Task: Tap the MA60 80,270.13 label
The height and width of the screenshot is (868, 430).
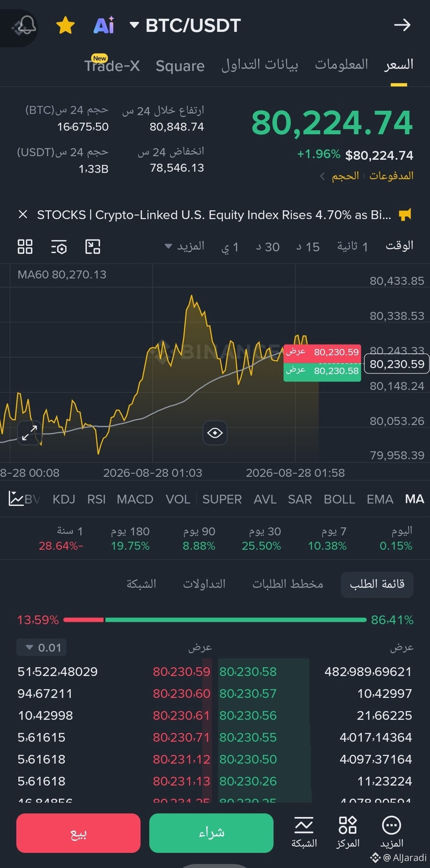Action: pyautogui.click(x=62, y=274)
